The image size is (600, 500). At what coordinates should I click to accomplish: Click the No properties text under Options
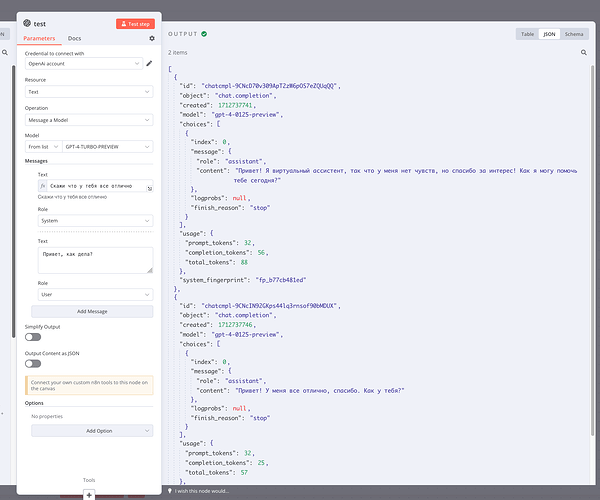47,416
